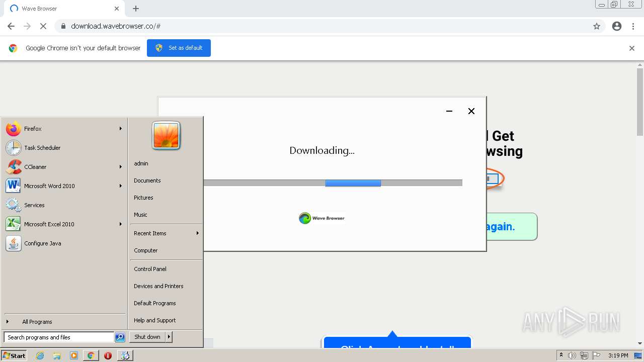This screenshot has height=362, width=644.
Task: Switch to Chrome taskbar button
Action: [x=91, y=355]
